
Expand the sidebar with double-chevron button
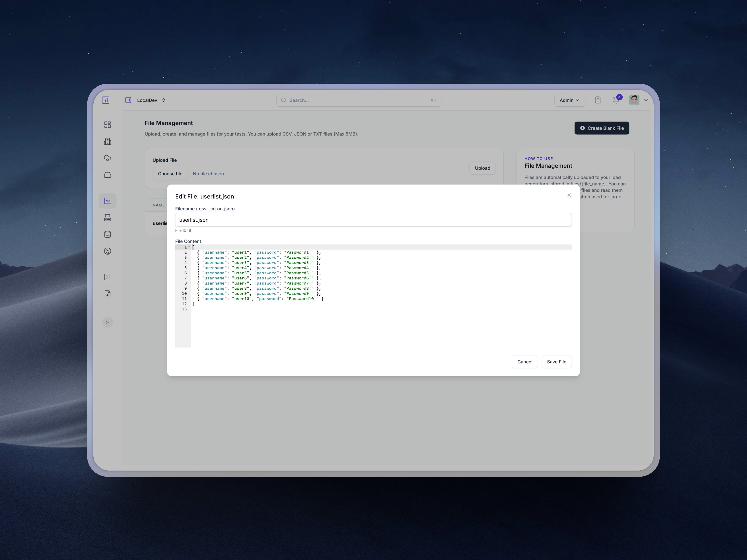(107, 322)
